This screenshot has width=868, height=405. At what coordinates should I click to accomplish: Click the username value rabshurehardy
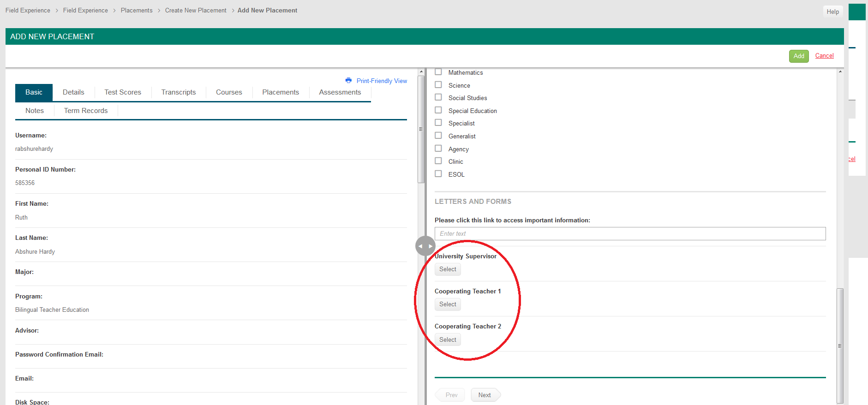pyautogui.click(x=34, y=149)
